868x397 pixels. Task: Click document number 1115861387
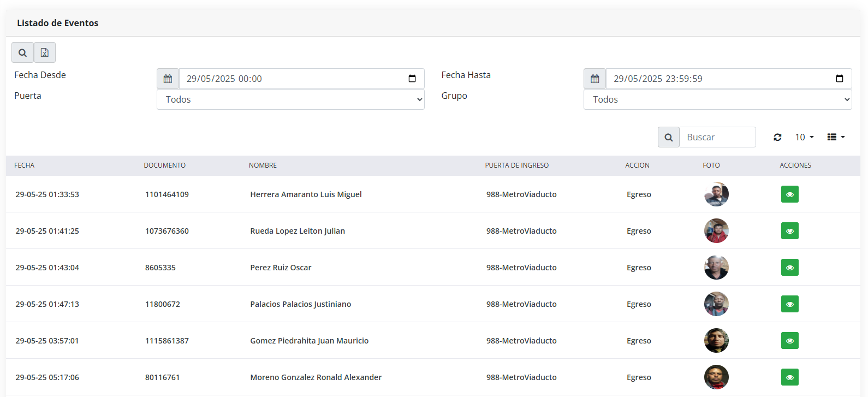coord(167,341)
